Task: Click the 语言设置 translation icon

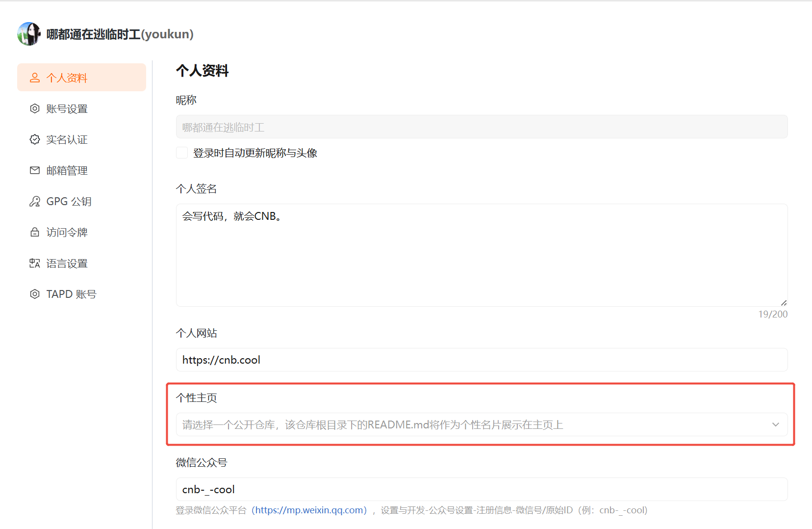Action: tap(34, 263)
